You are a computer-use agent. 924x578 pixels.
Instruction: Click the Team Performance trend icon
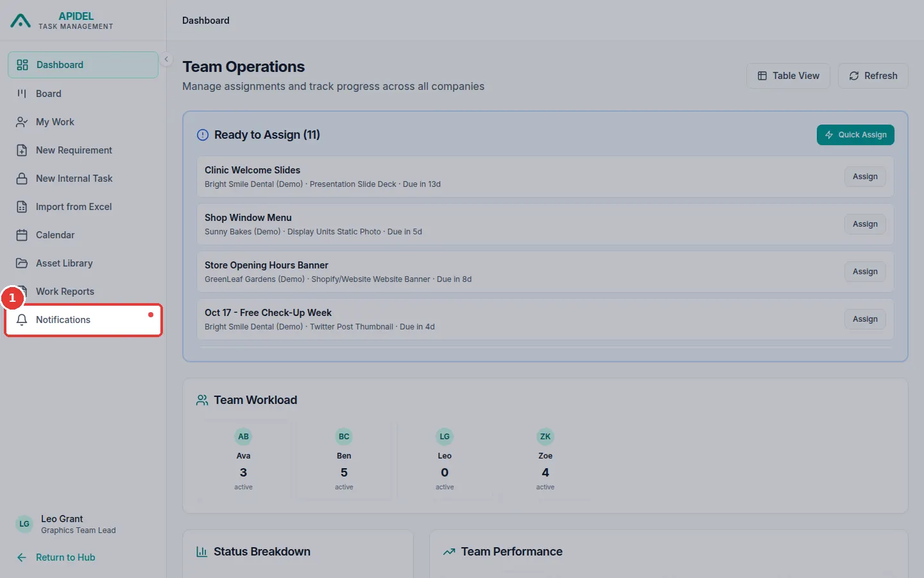coord(449,552)
